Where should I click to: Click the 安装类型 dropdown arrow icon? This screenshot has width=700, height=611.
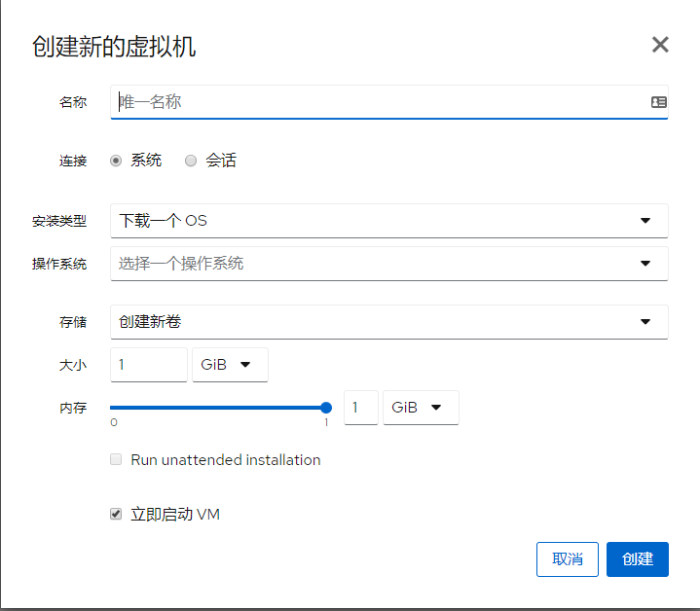coord(645,221)
